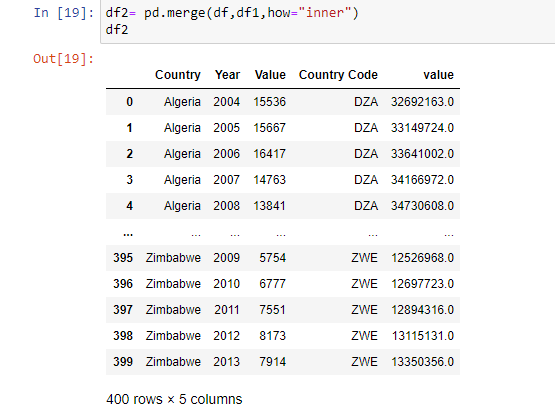Click the Zimbabwe cell in the 2013 row
Image resolution: width=555 pixels, height=414 pixels.
[x=173, y=362]
